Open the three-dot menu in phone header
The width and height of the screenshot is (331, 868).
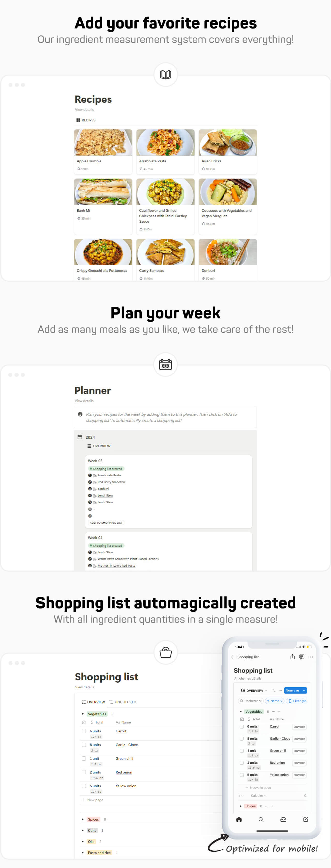(x=311, y=657)
